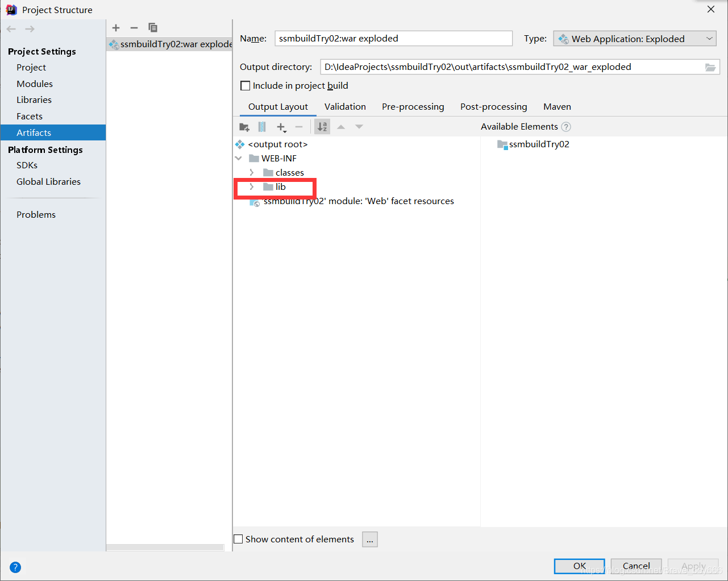Expand the classes folder node
Image resolution: width=728 pixels, height=581 pixels.
pos(252,172)
